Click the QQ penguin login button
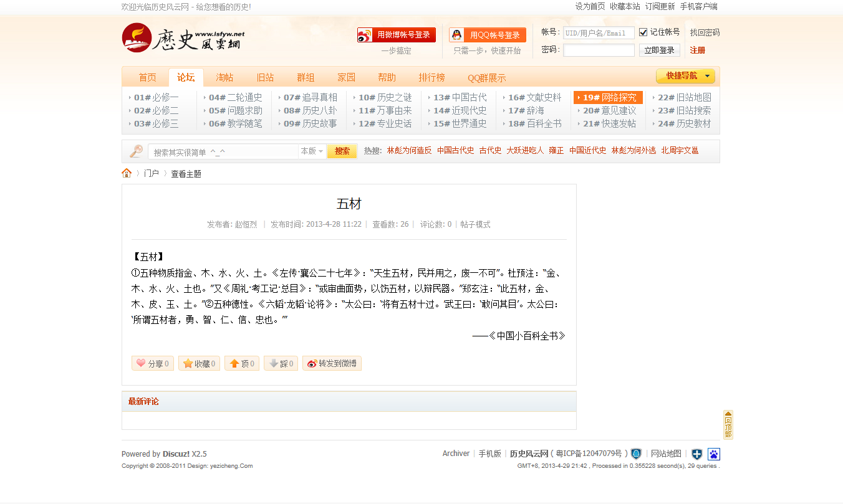 click(488, 35)
